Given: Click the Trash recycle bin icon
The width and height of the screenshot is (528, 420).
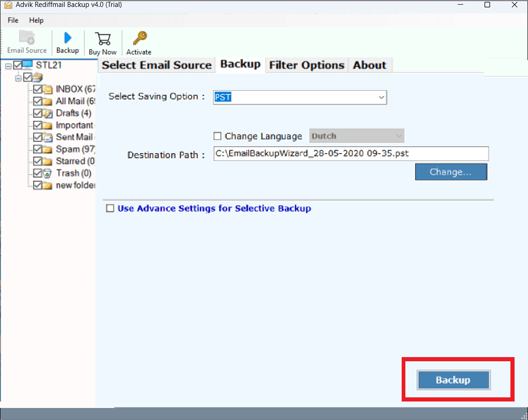Looking at the screenshot, I should pos(48,173).
